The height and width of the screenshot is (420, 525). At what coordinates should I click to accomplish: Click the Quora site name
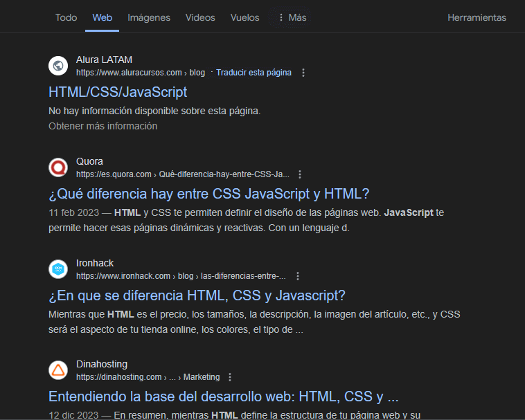pos(89,161)
